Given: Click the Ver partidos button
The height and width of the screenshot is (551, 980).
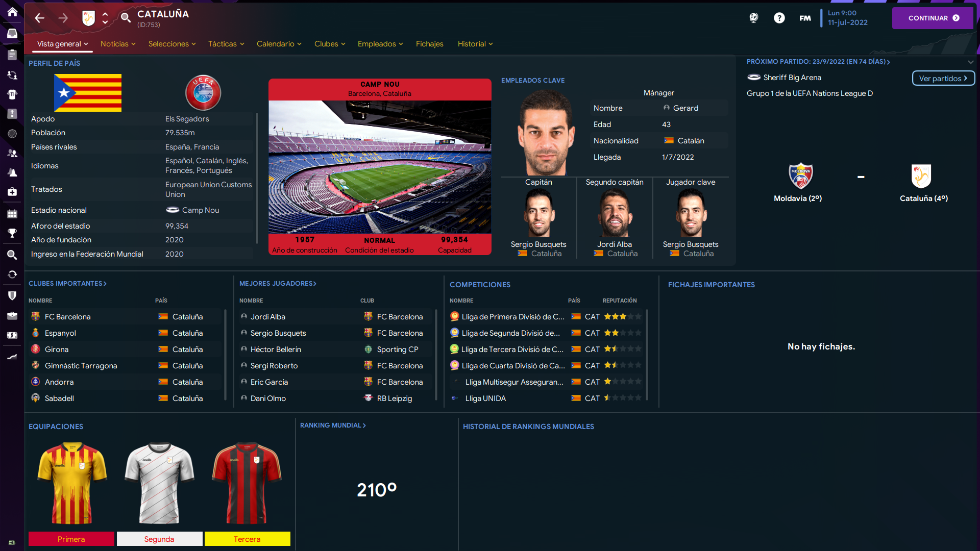Looking at the screenshot, I should pyautogui.click(x=943, y=78).
